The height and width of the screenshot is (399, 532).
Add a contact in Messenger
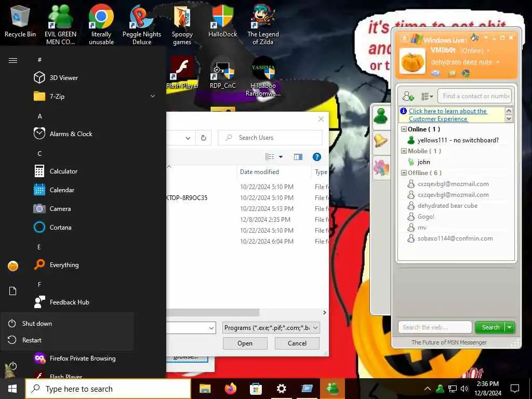click(408, 97)
